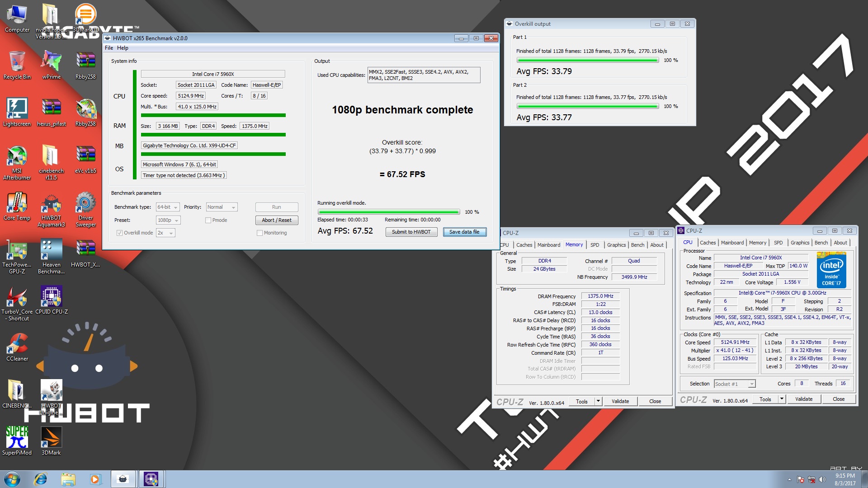Open About tab in CPU-Z Memory window

point(657,245)
